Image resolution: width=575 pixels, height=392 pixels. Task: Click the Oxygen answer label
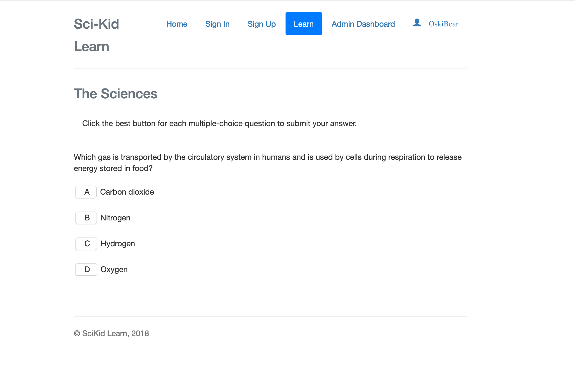(114, 270)
